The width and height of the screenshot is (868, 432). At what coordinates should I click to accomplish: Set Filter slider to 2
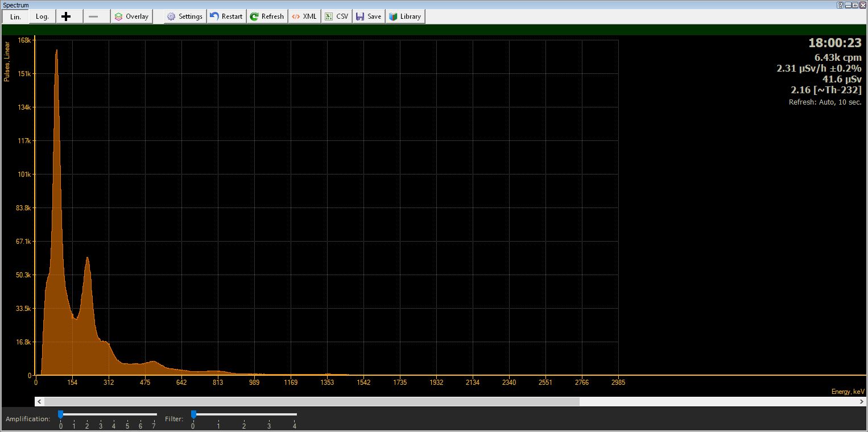click(x=244, y=414)
